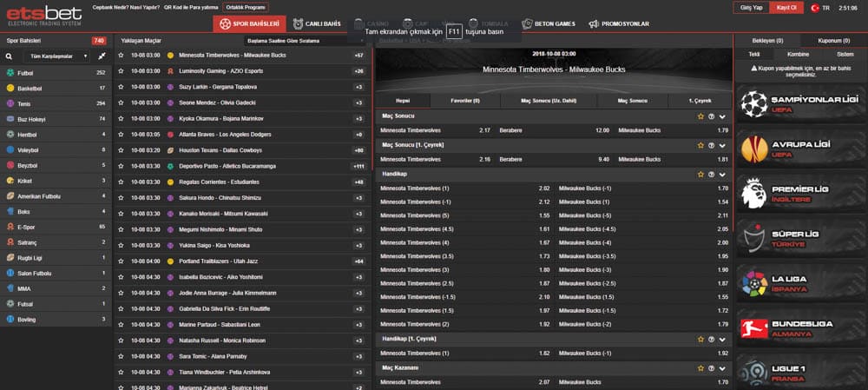Open help icon for Maç Sonucu market
The height and width of the screenshot is (390, 868).
[x=712, y=116]
